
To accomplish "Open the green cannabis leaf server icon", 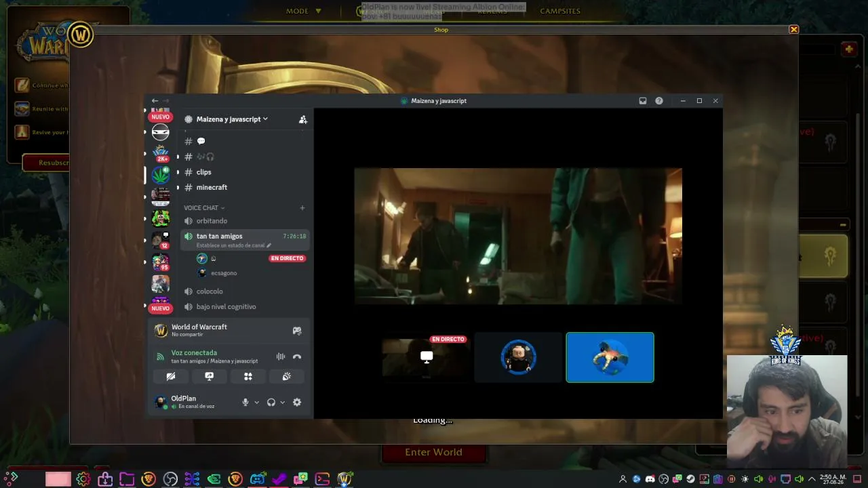I will pyautogui.click(x=161, y=175).
